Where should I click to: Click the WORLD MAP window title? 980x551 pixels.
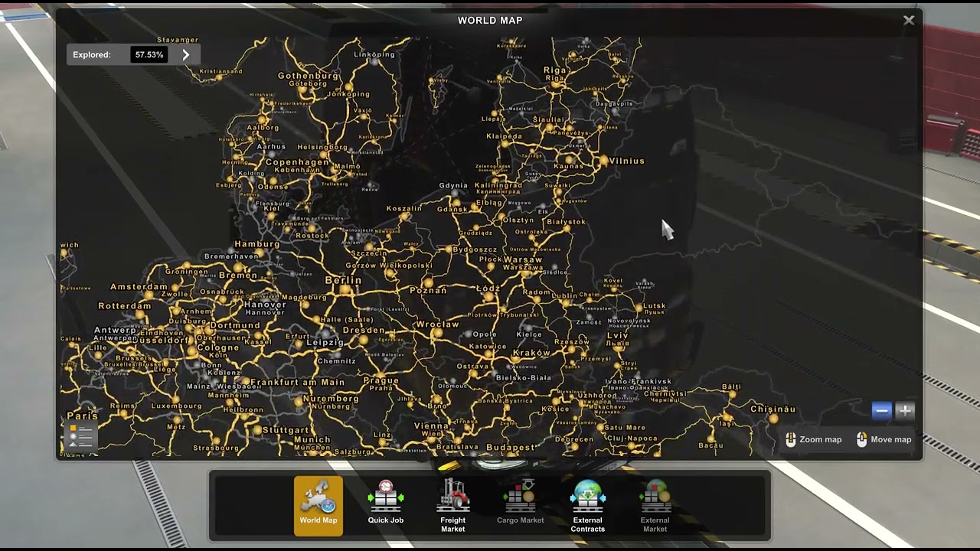[x=490, y=21]
